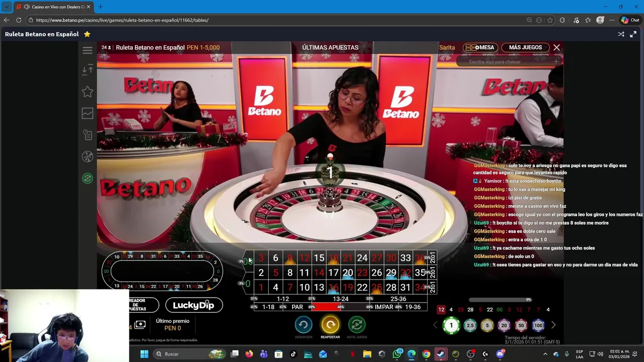Open the statistics chart sidebar icon

click(88, 114)
